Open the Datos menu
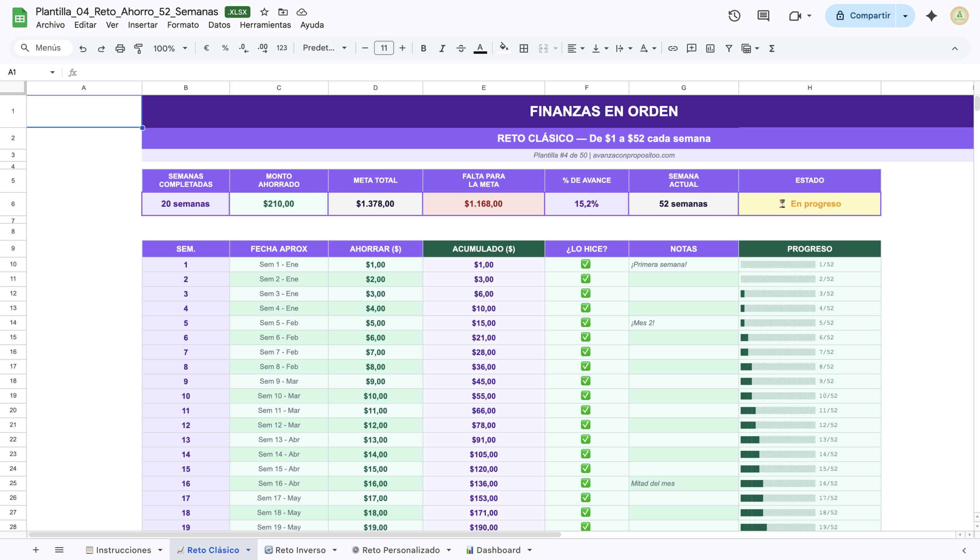980x560 pixels. pyautogui.click(x=219, y=25)
